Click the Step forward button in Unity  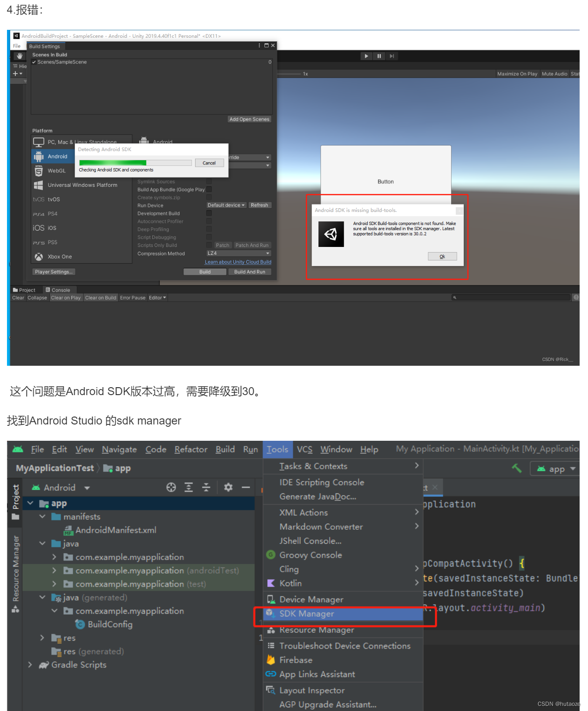[392, 56]
